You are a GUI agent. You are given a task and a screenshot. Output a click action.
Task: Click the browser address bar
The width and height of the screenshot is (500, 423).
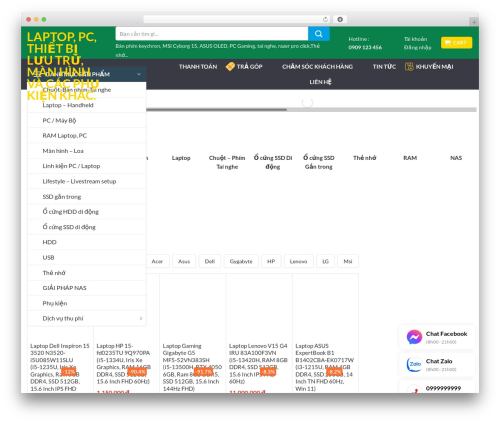point(237,19)
